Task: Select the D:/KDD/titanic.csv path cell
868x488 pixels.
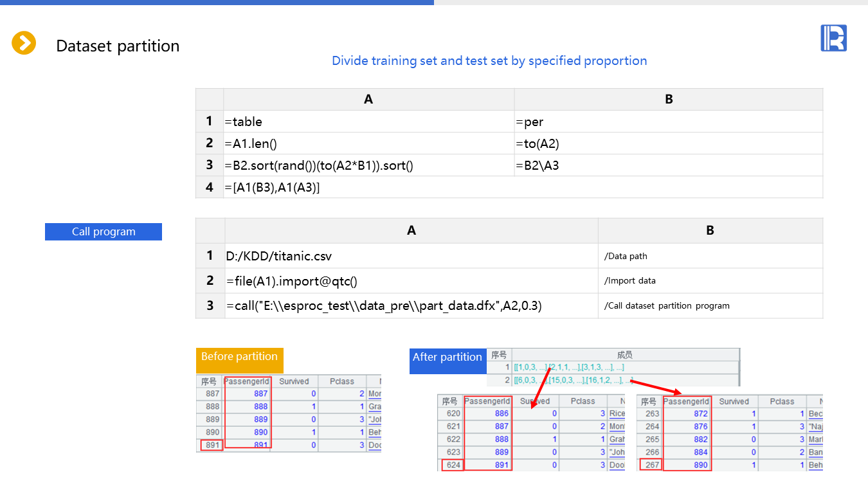Action: 411,256
